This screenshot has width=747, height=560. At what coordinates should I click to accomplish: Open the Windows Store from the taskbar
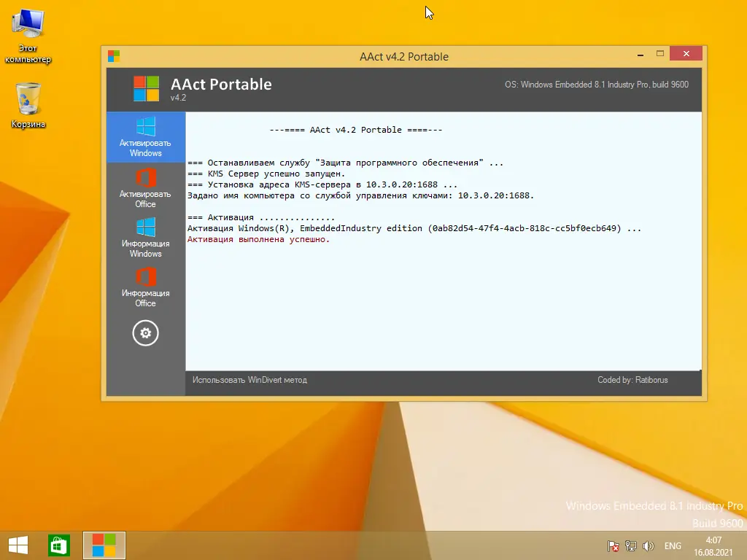click(58, 545)
